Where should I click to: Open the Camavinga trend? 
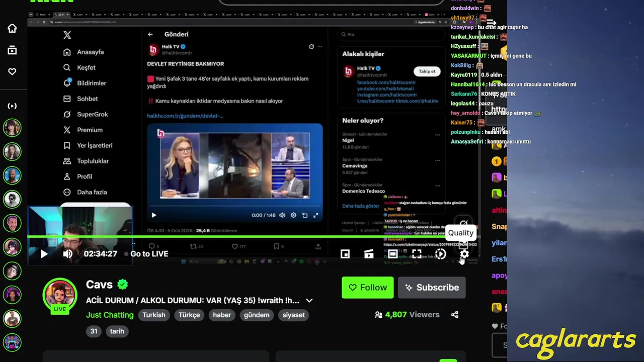[x=355, y=166]
